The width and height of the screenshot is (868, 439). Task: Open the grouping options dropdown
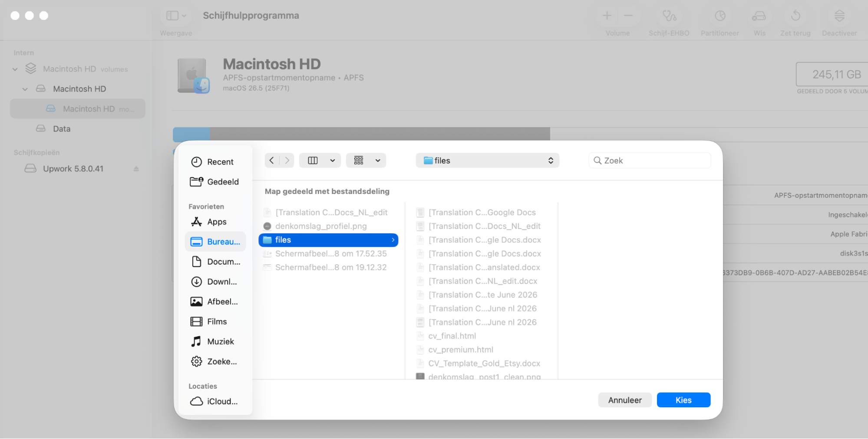pyautogui.click(x=366, y=161)
